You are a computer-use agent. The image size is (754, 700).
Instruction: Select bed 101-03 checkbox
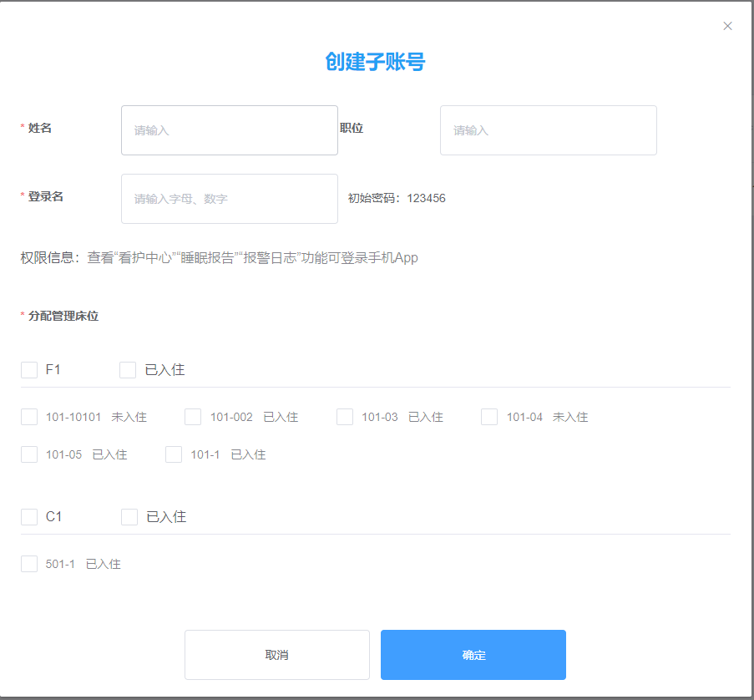345,416
